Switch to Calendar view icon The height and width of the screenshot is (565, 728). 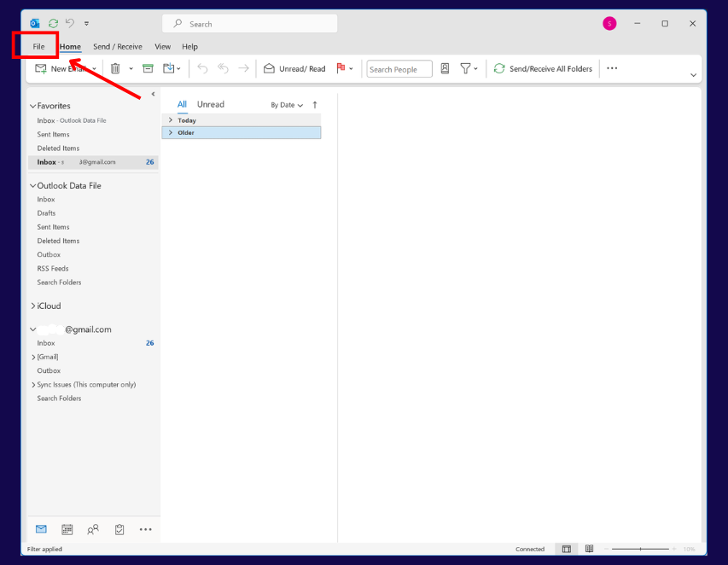[67, 529]
